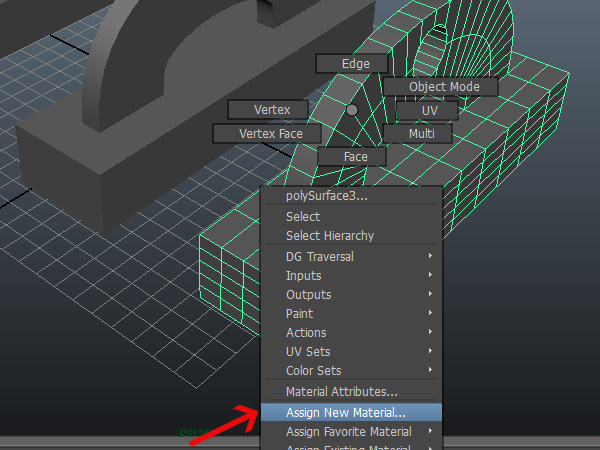Open the DG Traversal submenu
Viewport: 600px width, 450px height.
coord(351,256)
